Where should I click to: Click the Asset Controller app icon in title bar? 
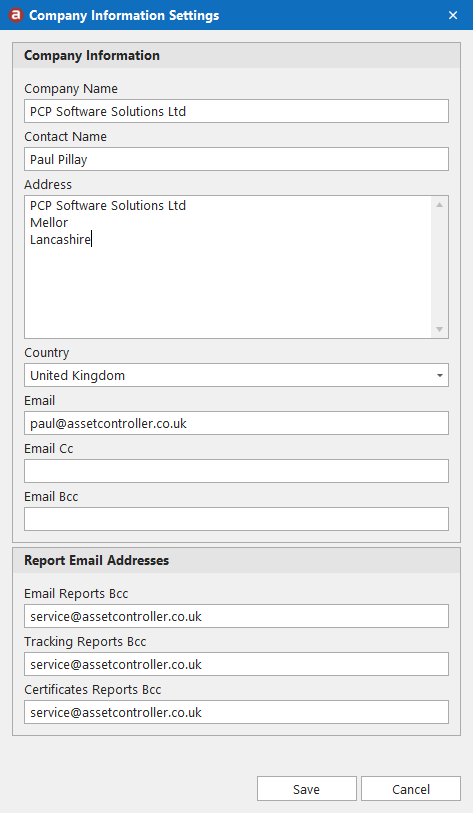(x=16, y=15)
